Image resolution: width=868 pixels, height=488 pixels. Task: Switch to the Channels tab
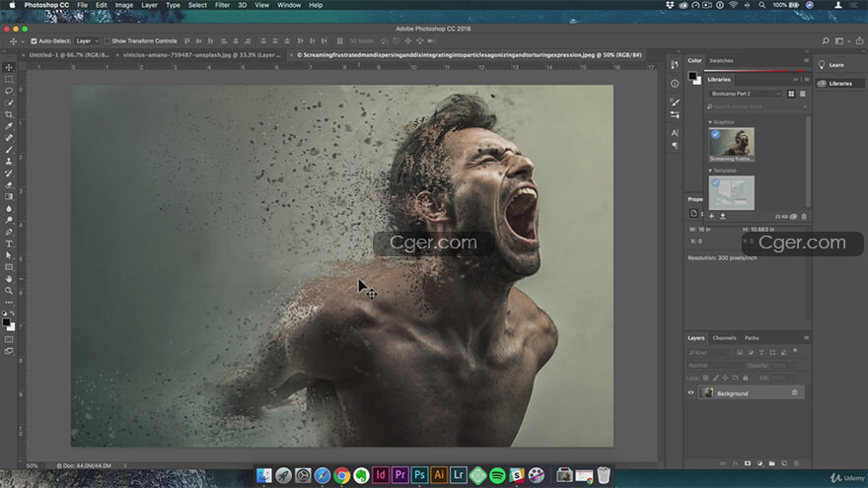pyautogui.click(x=724, y=337)
